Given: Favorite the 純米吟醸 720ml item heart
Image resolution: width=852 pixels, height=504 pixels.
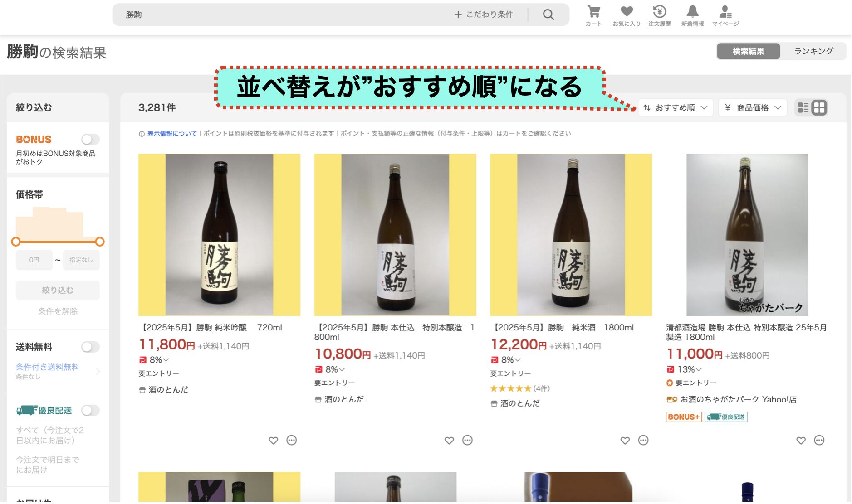Looking at the screenshot, I should click(273, 441).
